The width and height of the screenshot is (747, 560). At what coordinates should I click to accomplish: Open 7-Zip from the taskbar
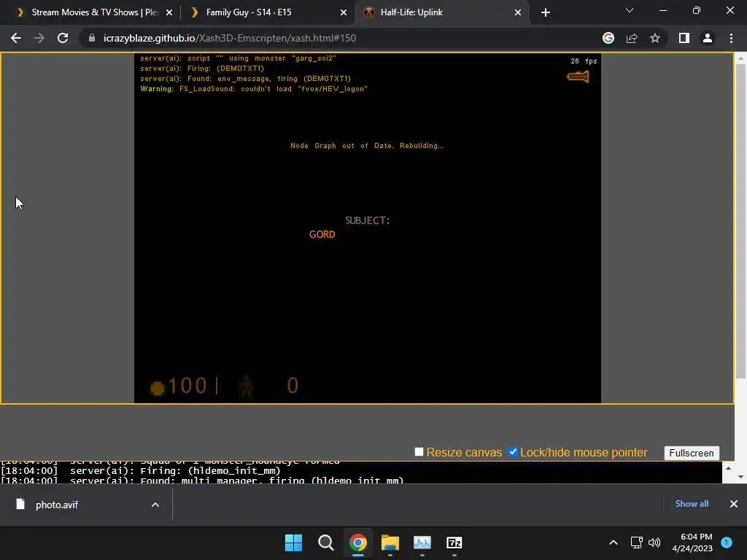(454, 542)
